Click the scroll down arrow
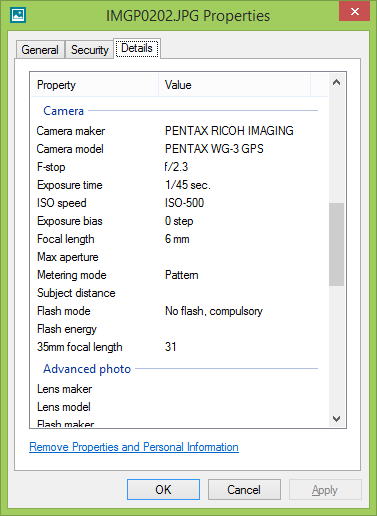This screenshot has width=377, height=516. (336, 418)
